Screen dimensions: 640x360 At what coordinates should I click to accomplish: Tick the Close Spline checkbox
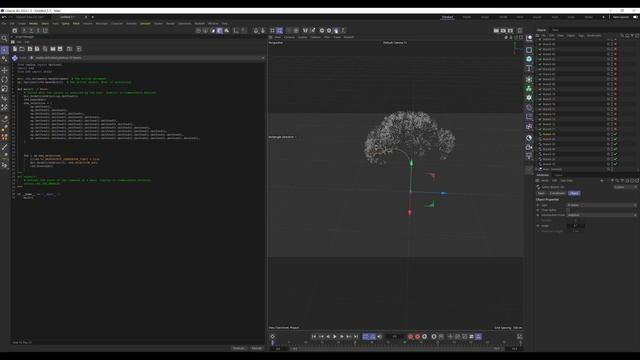tap(568, 210)
